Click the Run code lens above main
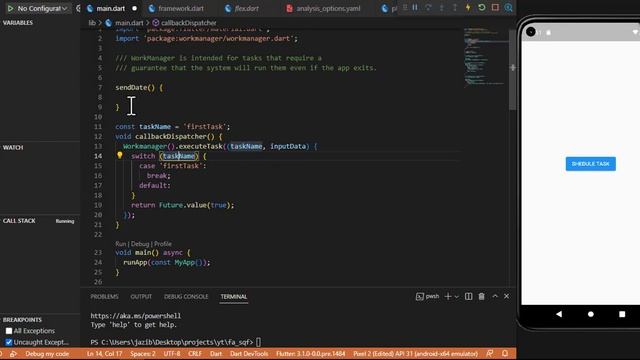640x360 pixels. click(120, 244)
